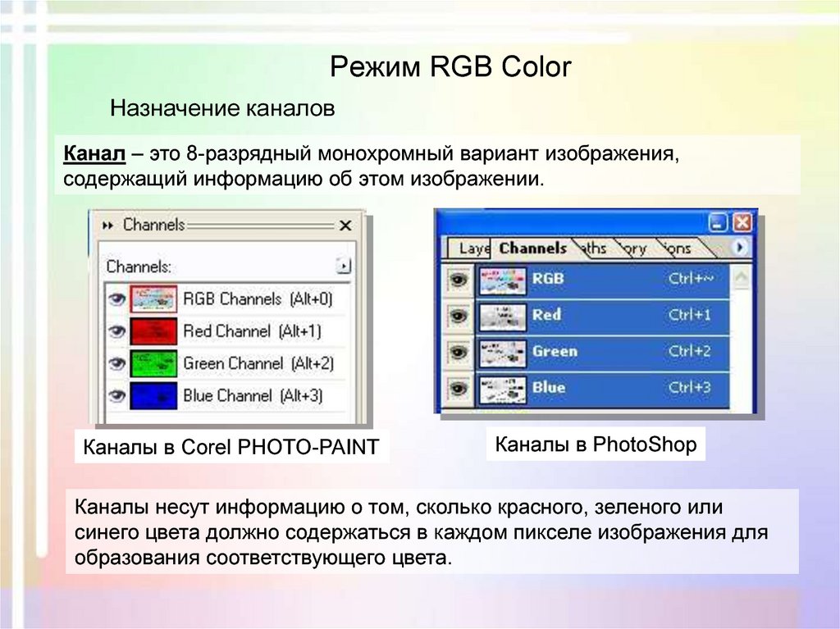The height and width of the screenshot is (629, 840).
Task: Open Corel Channels flyout arrow button
Action: pyautogui.click(x=344, y=266)
